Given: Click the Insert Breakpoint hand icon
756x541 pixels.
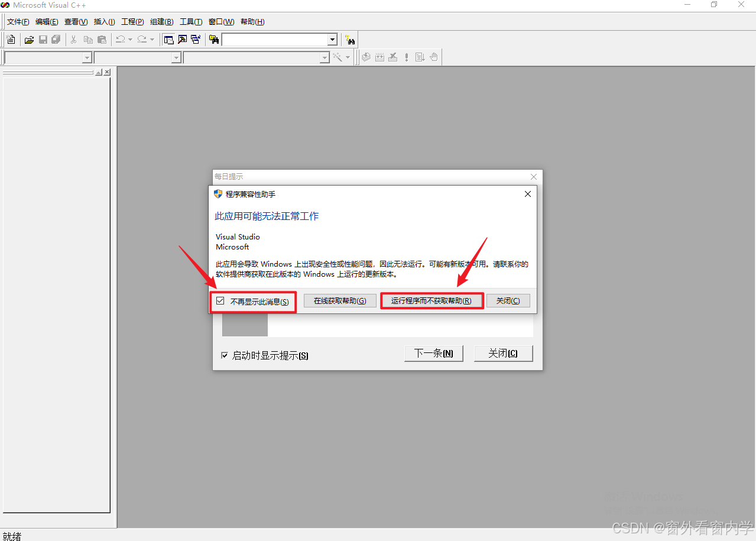Looking at the screenshot, I should (x=434, y=57).
